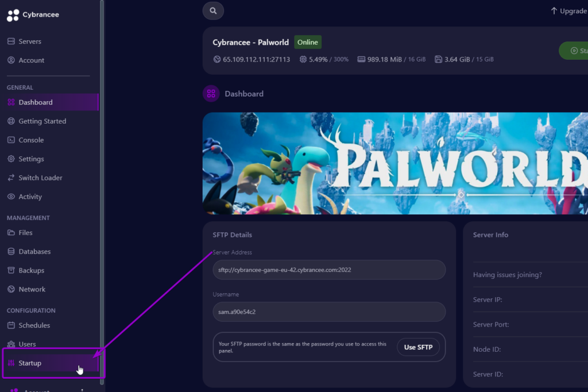Viewport: 588px width, 392px height.
Task: Click the Dashboard grid icon in sidebar
Action: point(11,102)
